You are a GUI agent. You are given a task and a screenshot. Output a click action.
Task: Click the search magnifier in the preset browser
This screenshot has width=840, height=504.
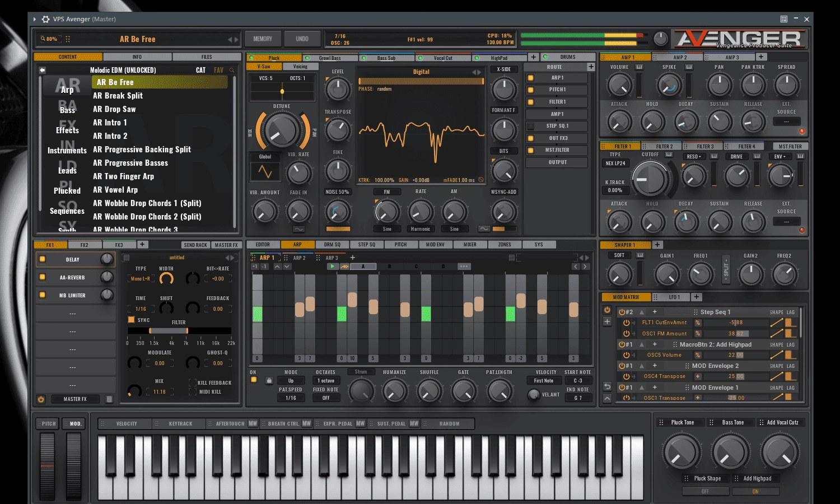(232, 70)
